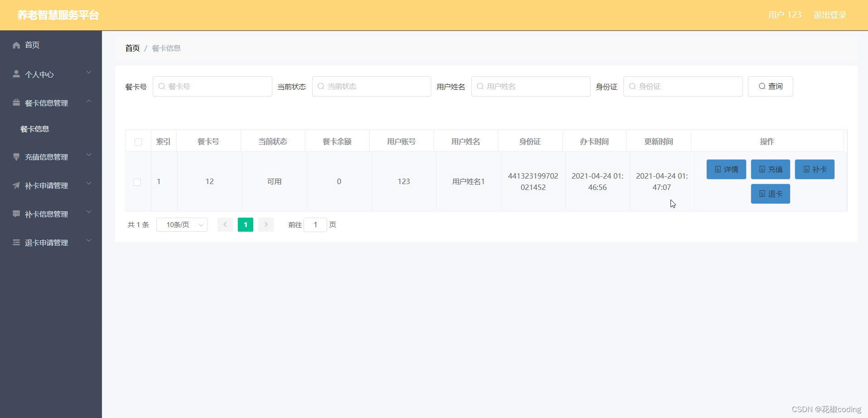
Task: Click the magnifier icon in 查询 button
Action: pos(763,86)
